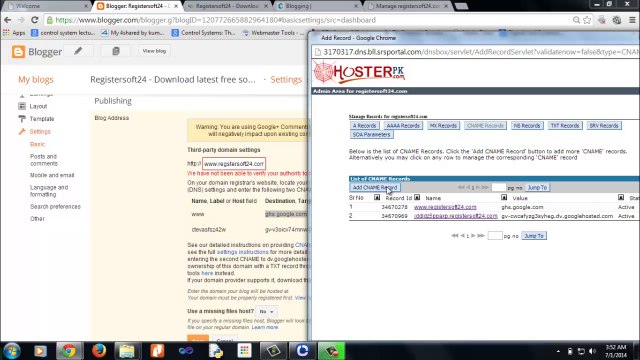Click the Windows Start button

point(11,351)
